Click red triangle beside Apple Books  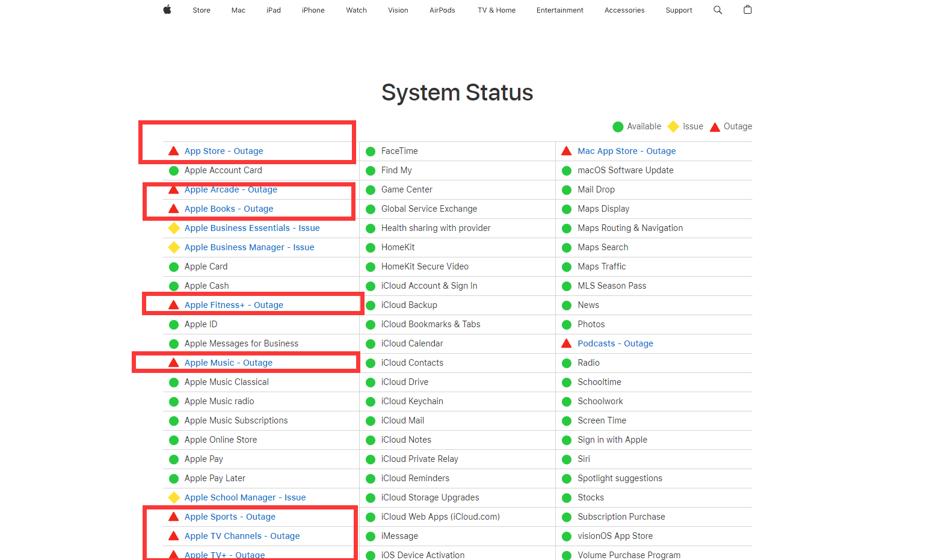tap(174, 209)
